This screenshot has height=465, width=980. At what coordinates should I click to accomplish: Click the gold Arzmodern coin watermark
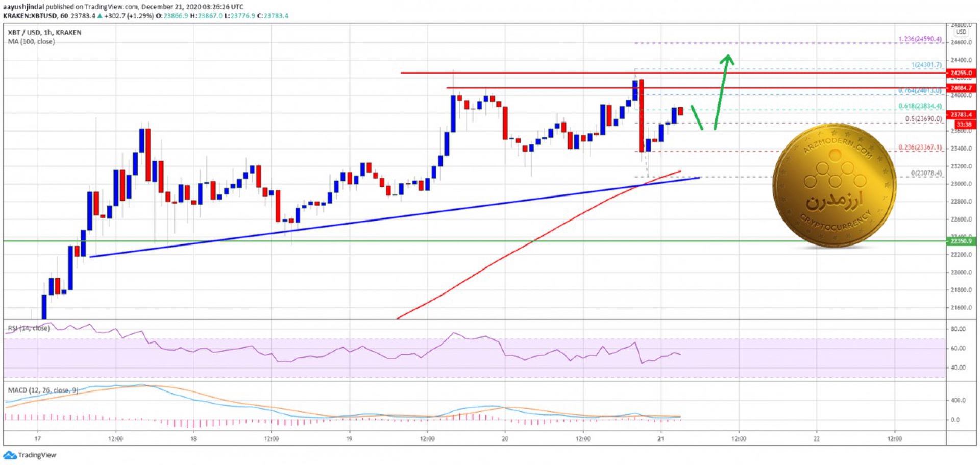[834, 186]
